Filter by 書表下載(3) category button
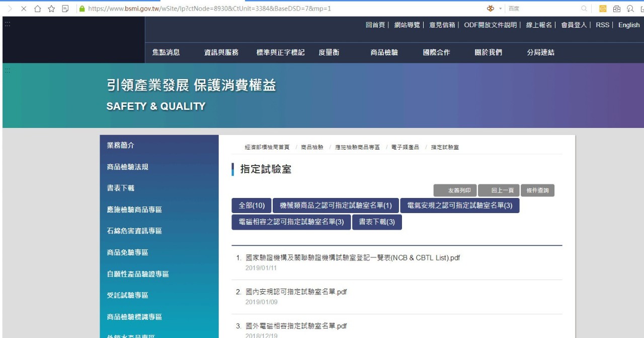 [377, 222]
